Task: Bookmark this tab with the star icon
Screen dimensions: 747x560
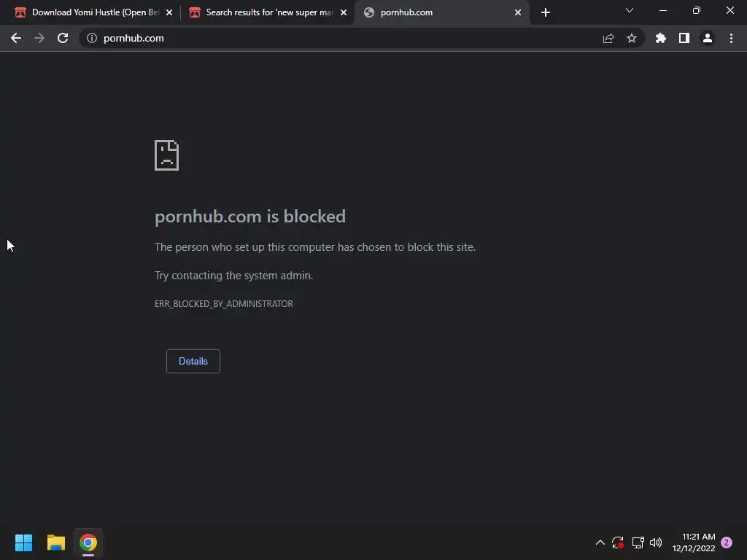Action: (632, 38)
